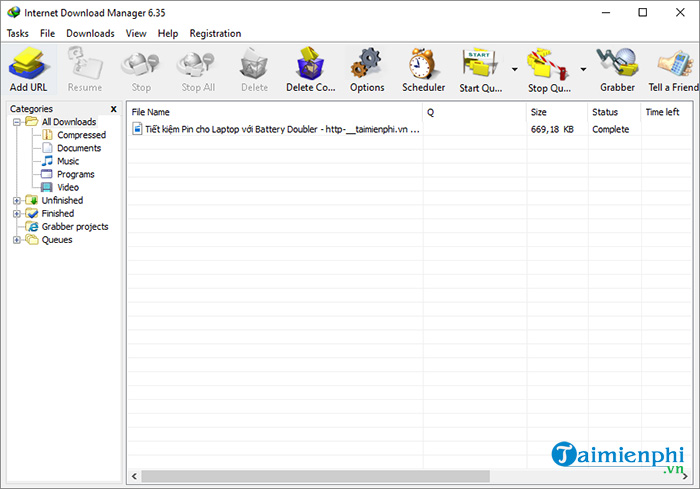Open the Grabber tool icon
This screenshot has height=489, width=700.
tap(617, 63)
